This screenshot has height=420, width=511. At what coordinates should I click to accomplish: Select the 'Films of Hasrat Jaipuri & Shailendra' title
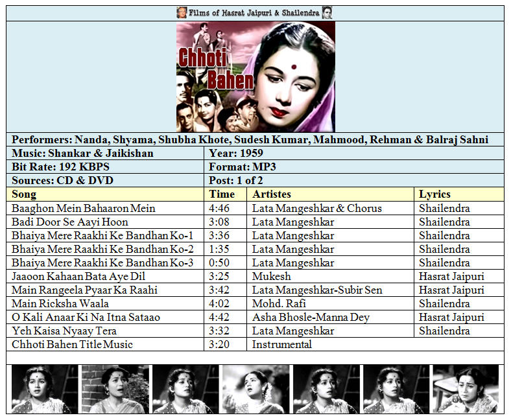(x=254, y=13)
